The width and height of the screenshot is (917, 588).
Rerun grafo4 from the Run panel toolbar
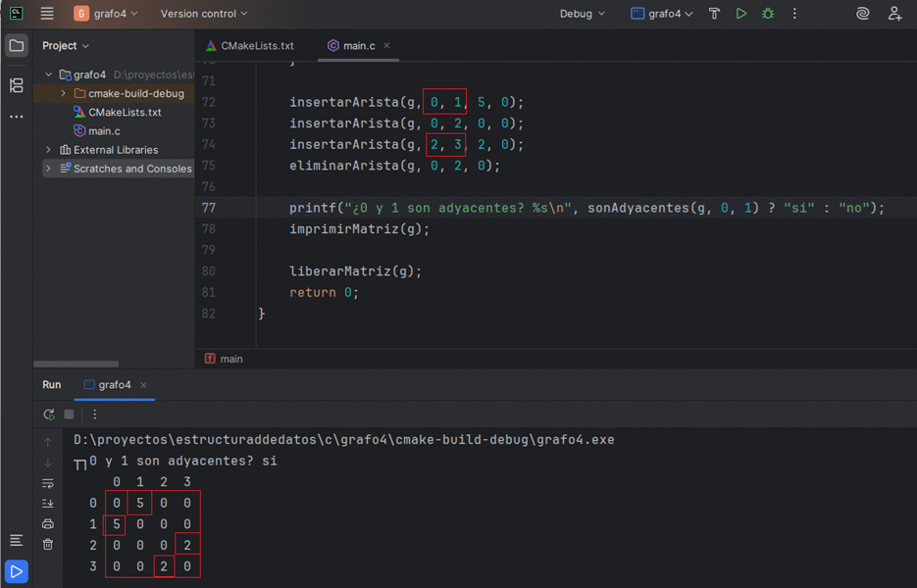pos(49,415)
